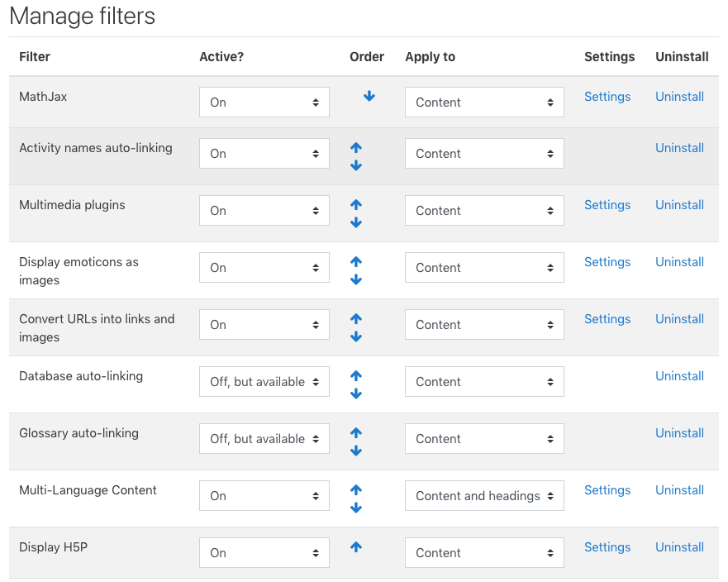Open Database auto-linking Active dropdown
This screenshot has width=728, height=582.
(264, 382)
